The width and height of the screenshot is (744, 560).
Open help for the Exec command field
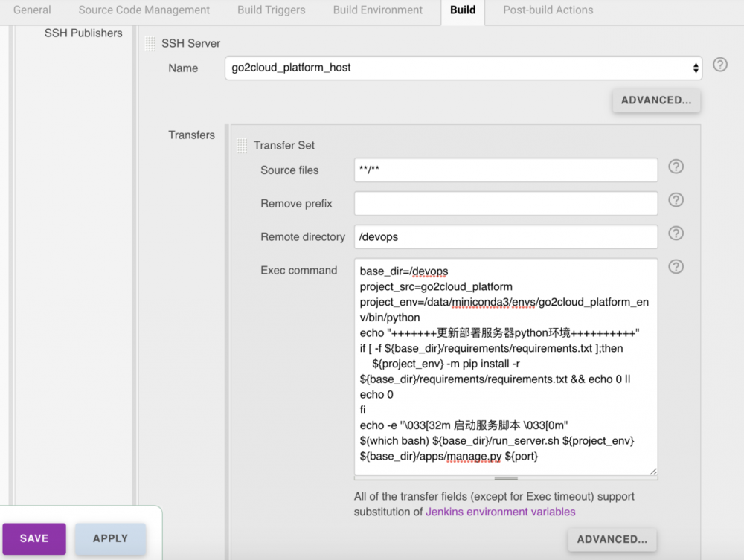(676, 267)
